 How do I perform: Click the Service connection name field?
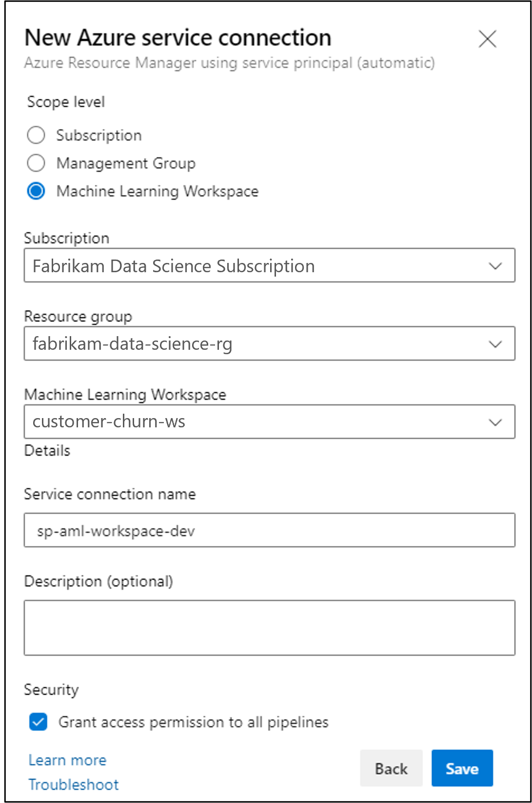click(x=268, y=530)
